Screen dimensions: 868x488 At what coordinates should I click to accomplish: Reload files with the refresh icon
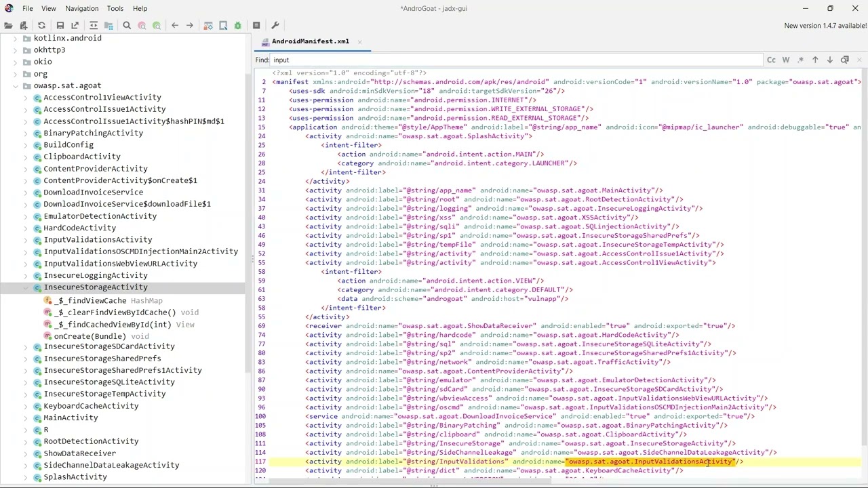tap(42, 26)
